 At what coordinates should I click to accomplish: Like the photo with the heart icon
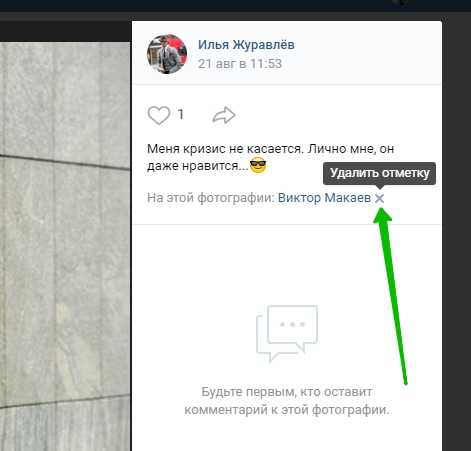tap(159, 115)
